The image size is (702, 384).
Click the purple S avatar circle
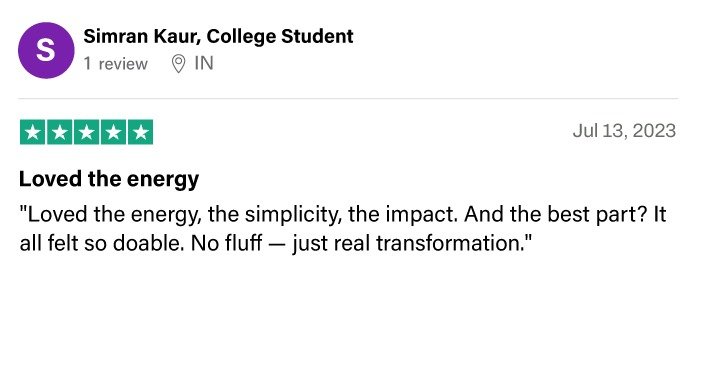(46, 50)
